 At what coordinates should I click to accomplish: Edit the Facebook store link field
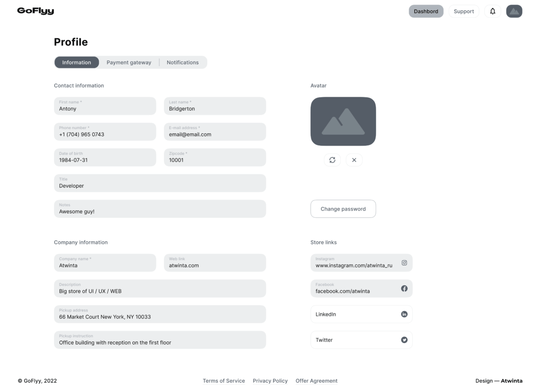(x=361, y=288)
